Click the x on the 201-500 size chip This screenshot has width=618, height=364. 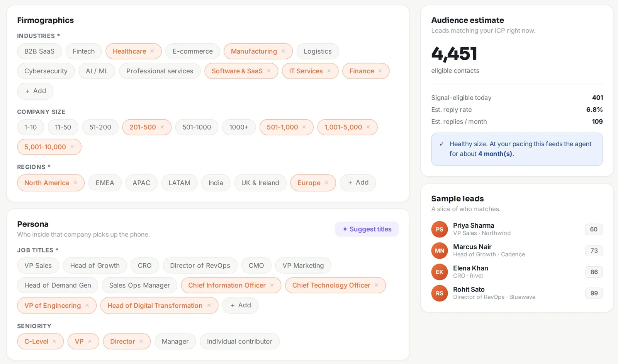click(x=162, y=127)
